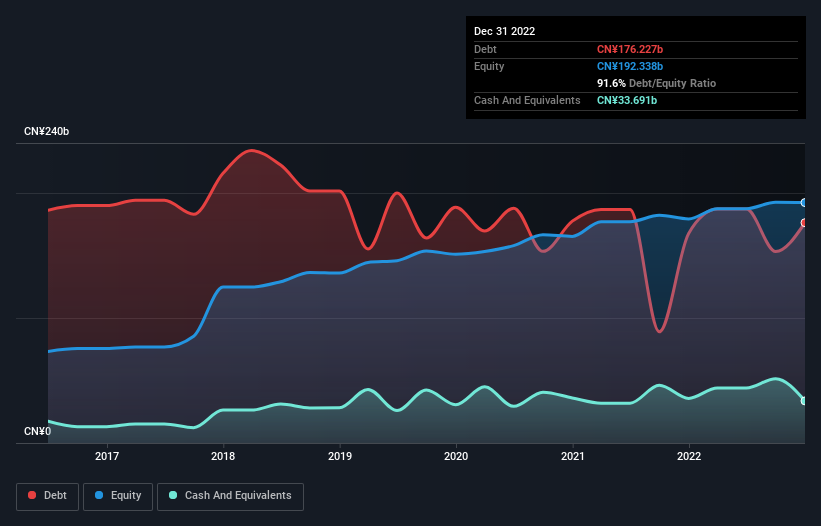
Task: Click the Debt row label in tooltip
Action: point(485,49)
